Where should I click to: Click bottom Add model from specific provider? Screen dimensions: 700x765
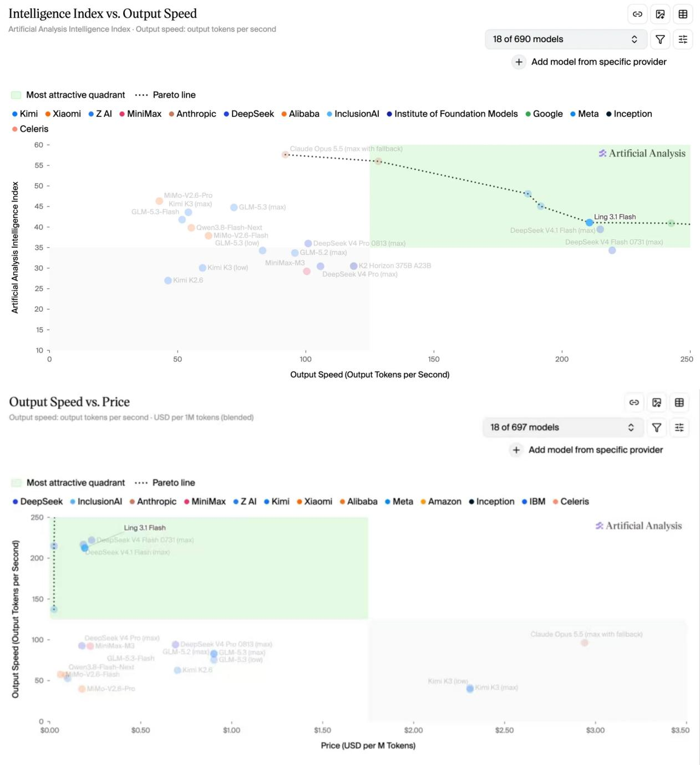tap(586, 450)
